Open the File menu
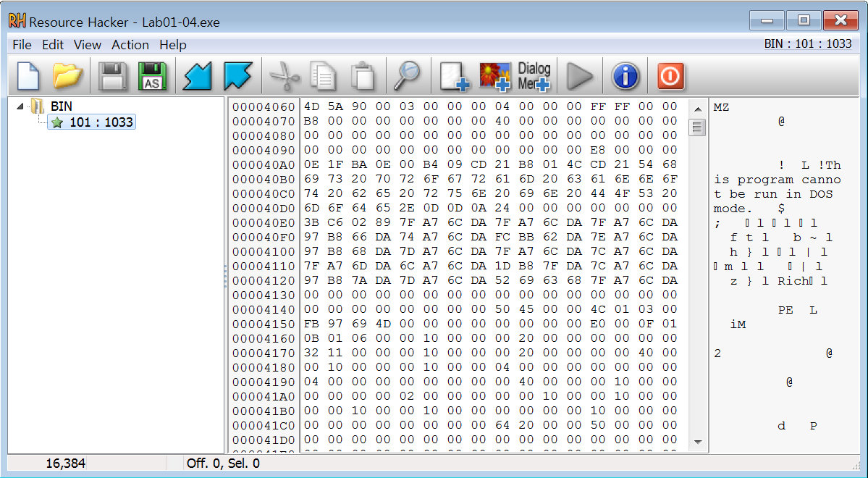The height and width of the screenshot is (478, 868). 22,45
